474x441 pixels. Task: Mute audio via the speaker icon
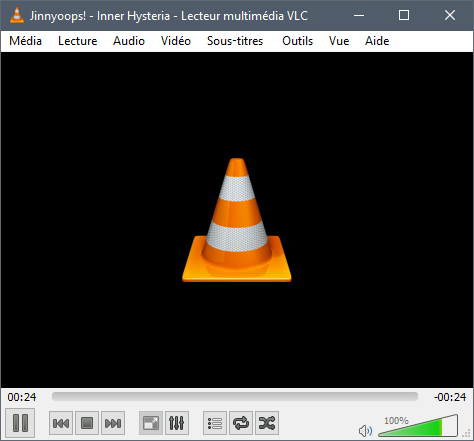click(x=365, y=431)
